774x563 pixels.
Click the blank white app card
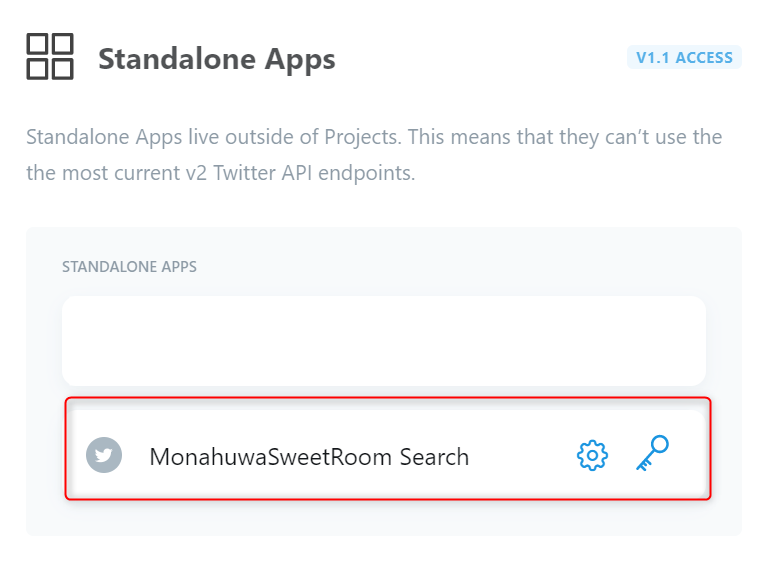click(x=383, y=341)
